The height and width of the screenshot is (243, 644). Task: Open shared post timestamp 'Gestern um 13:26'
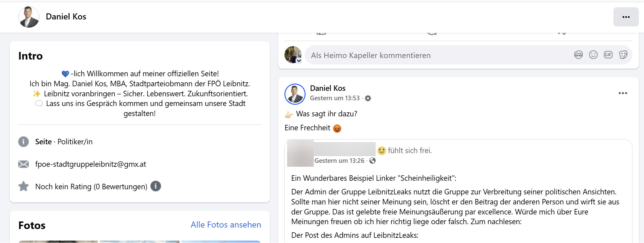click(339, 161)
